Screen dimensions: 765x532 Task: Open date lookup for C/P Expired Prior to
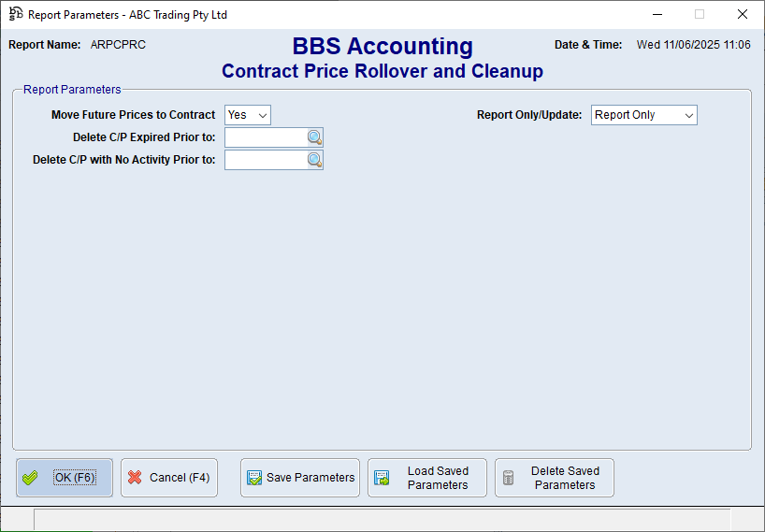point(314,138)
